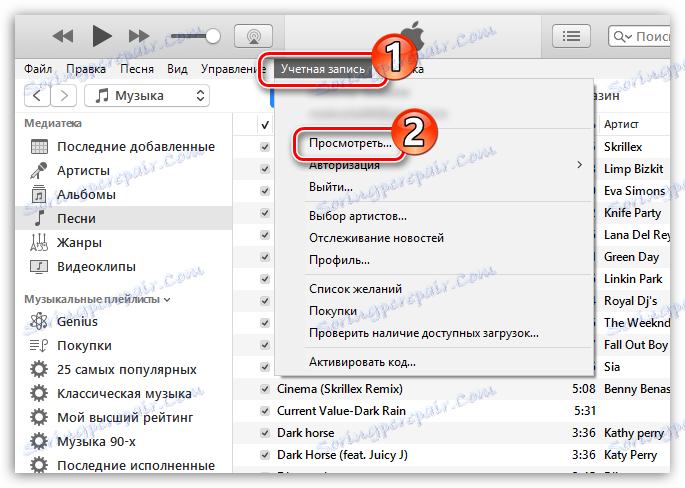685x488 pixels.
Task: Open the AirPlay output button
Action: pos(253,36)
